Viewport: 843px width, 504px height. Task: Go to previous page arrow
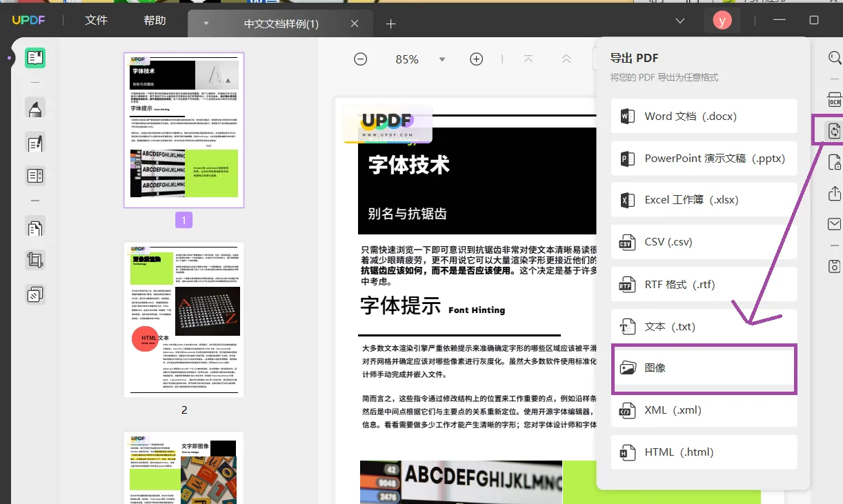(x=566, y=59)
